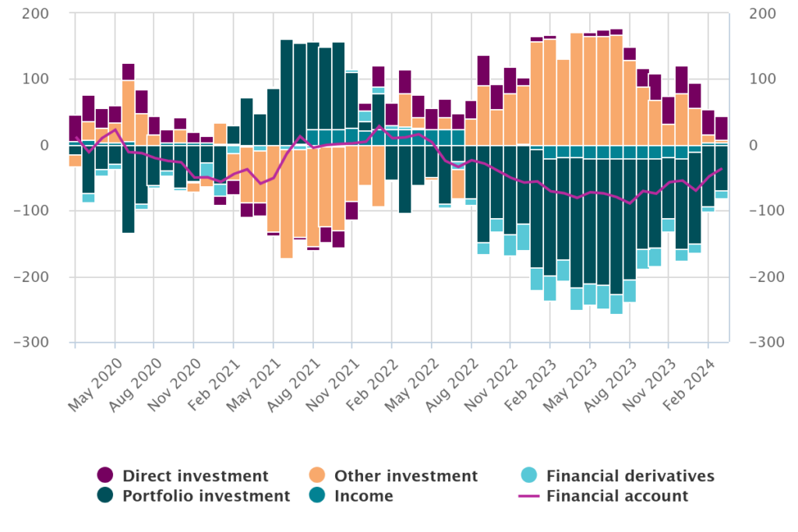Toggle Direct investment legend marker
The image size is (798, 532).
(105, 476)
